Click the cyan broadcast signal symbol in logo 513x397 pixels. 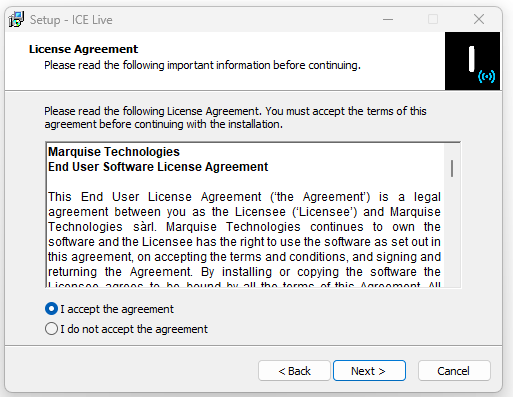(x=486, y=76)
